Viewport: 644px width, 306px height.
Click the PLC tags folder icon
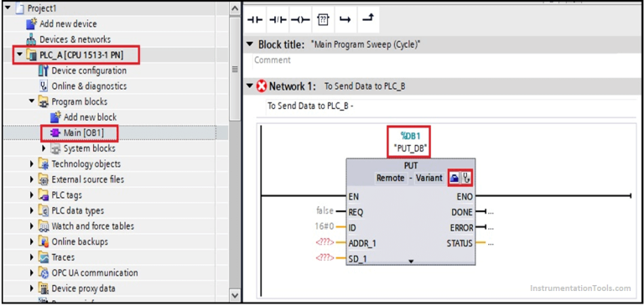[44, 195]
